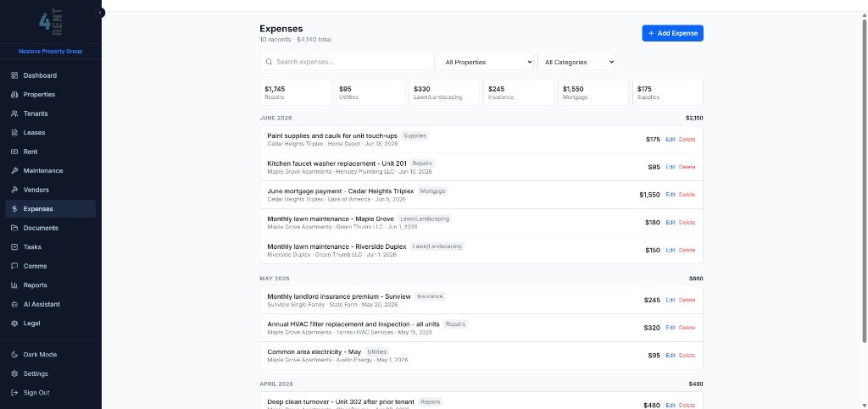
Task: Delete the Monthly landlord insurance premium expense
Action: [687, 300]
